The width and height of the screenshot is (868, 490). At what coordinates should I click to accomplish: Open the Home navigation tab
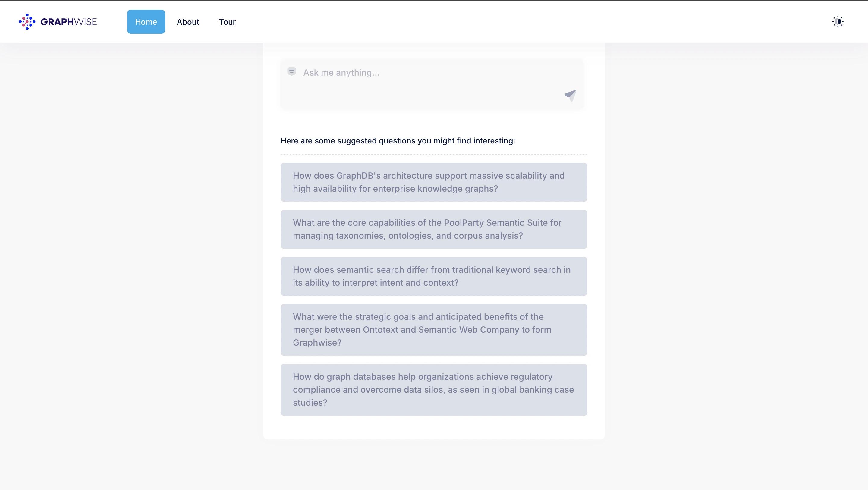pyautogui.click(x=146, y=22)
